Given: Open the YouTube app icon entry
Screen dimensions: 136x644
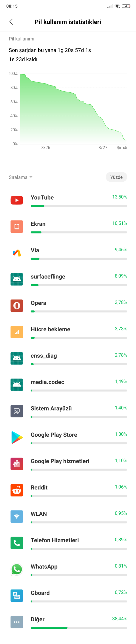Looking at the screenshot, I should coord(17,200).
